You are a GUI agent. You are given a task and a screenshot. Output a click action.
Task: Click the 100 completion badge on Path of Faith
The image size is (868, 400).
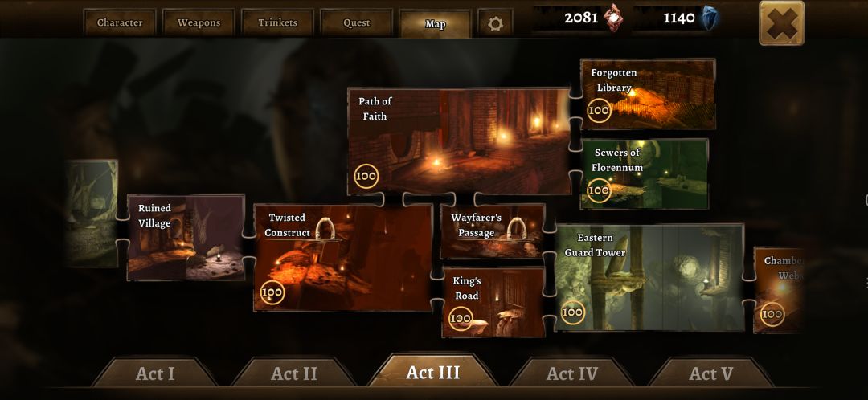pos(366,177)
